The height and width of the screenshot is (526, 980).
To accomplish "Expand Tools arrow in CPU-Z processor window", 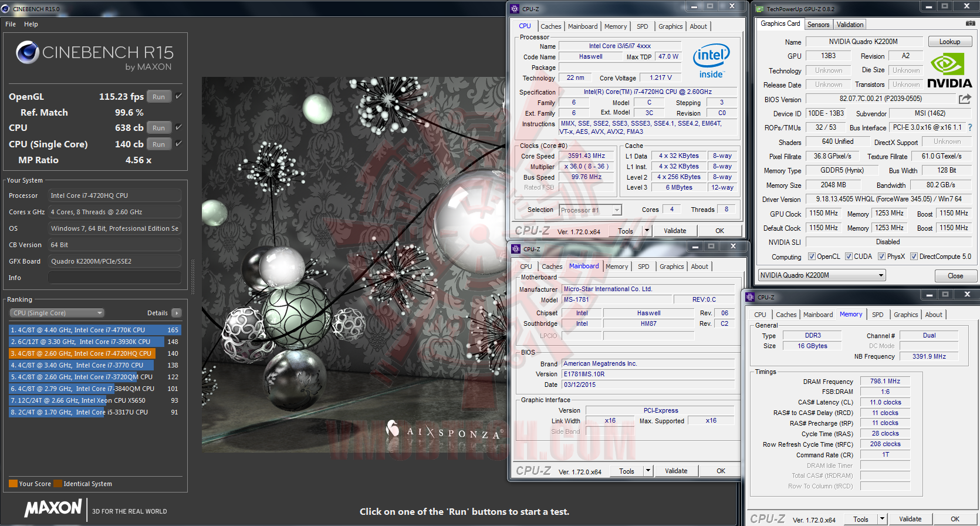I will (x=647, y=231).
